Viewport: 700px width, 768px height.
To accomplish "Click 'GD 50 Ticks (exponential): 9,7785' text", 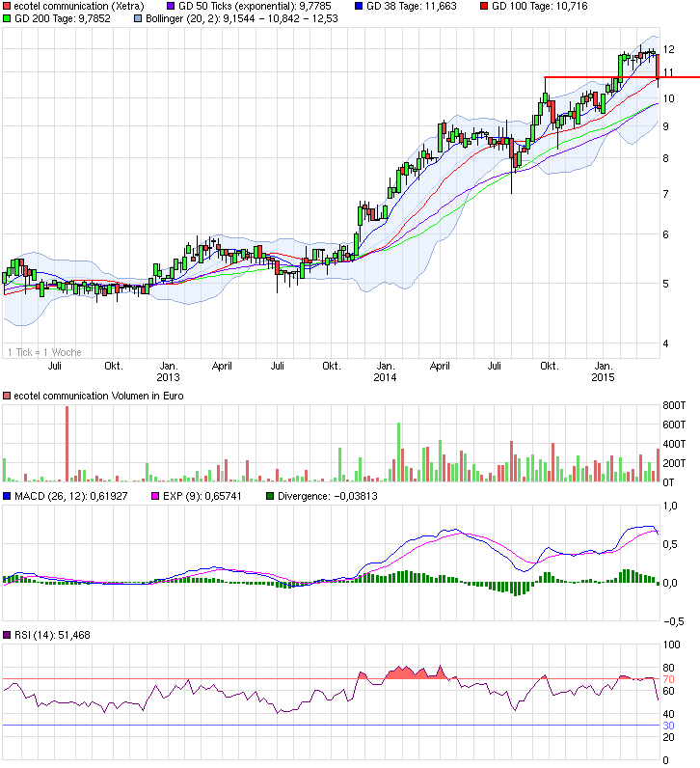I will (x=255, y=7).
